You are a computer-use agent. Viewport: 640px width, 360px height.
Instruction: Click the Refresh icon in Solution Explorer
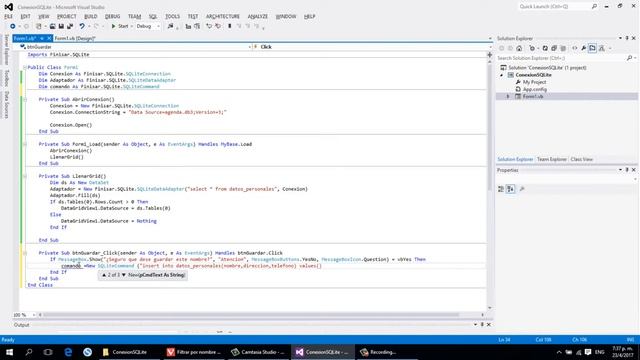pyautogui.click(x=545, y=48)
